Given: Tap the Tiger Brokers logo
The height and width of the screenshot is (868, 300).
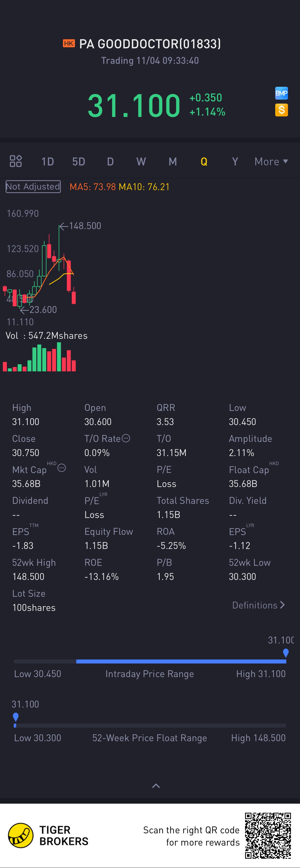Looking at the screenshot, I should 48,835.
